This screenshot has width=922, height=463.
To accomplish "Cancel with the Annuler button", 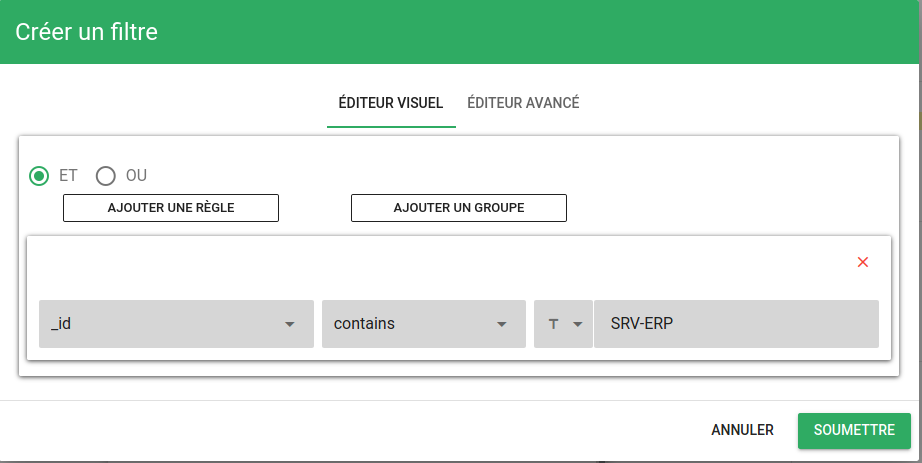I will 742,430.
